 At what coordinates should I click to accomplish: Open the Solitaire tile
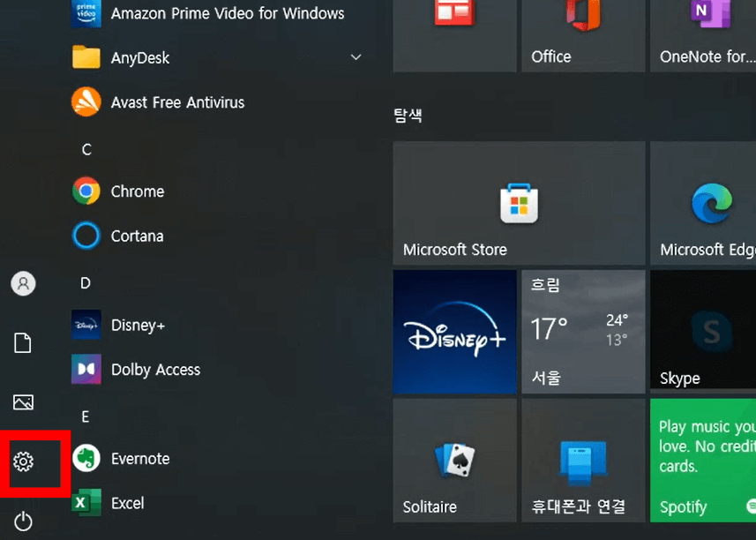[454, 461]
